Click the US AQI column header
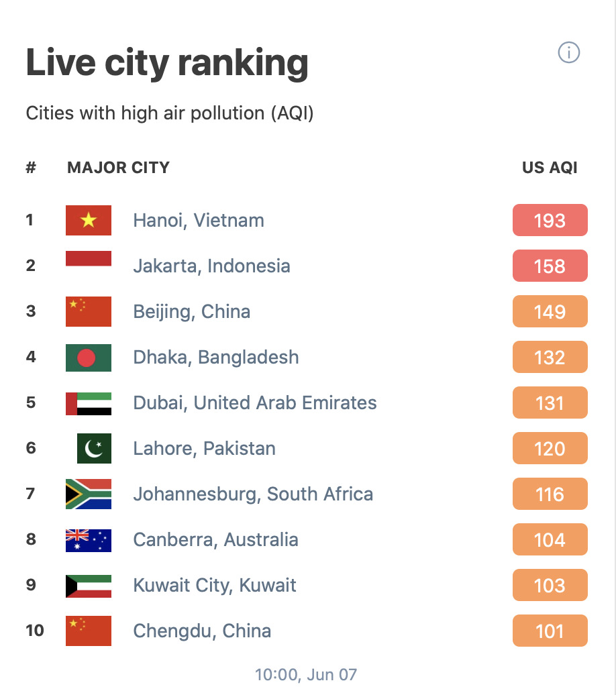Viewport: 616px width, 695px height. tap(550, 168)
